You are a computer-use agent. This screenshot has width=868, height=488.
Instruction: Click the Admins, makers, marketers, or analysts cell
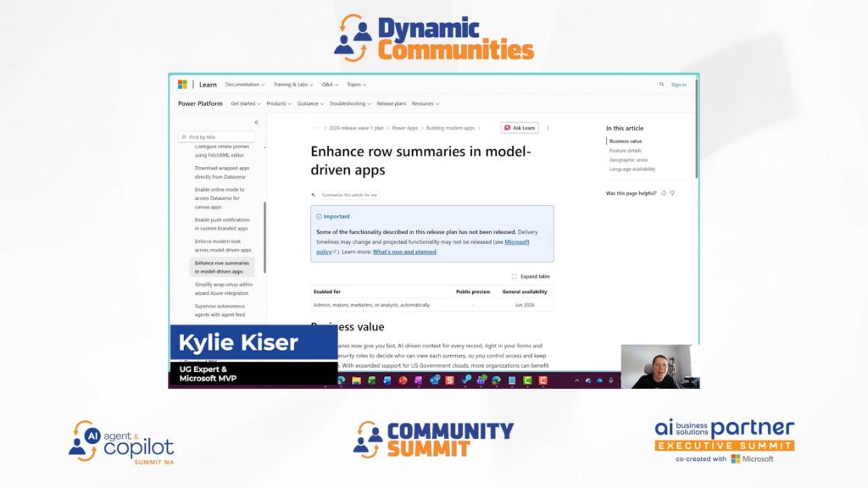pos(371,305)
